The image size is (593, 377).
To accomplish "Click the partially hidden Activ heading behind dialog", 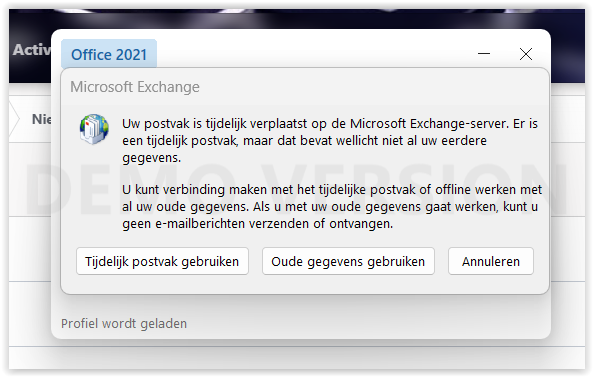I will (x=31, y=50).
